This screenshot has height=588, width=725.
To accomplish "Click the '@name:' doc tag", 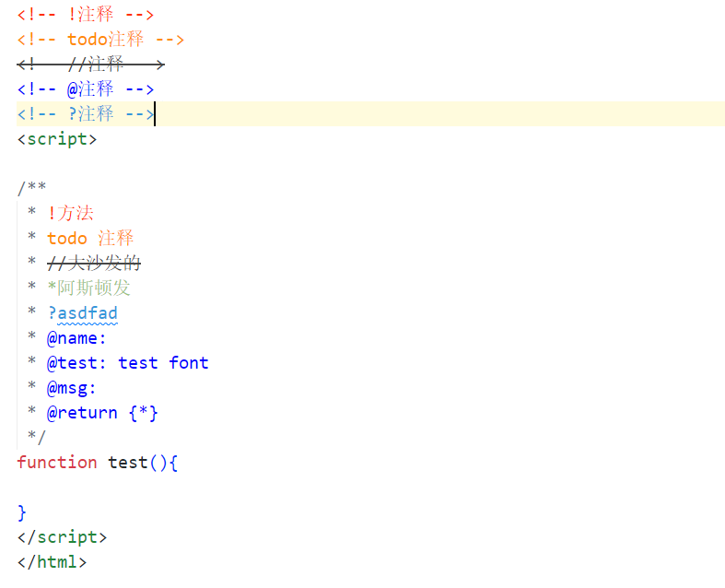I will click(77, 338).
